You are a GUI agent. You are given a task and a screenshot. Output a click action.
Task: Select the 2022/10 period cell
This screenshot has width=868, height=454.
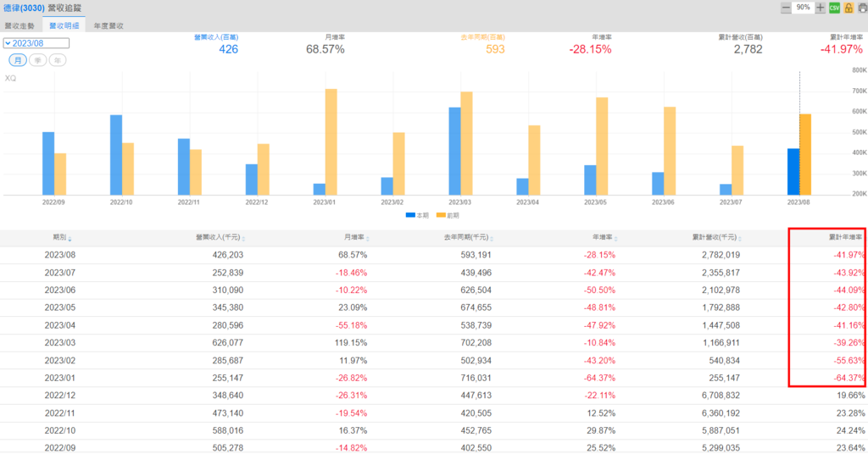tap(60, 431)
